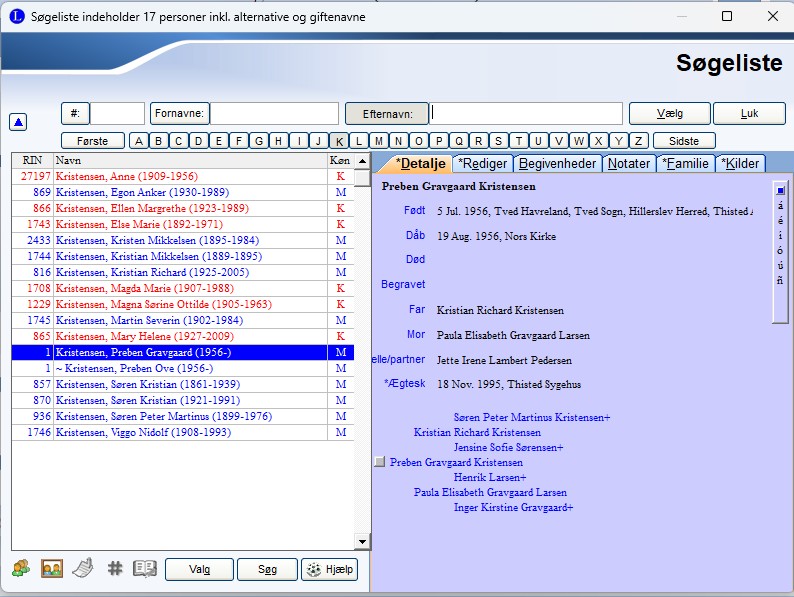Switch to the Begivenheder tab
The width and height of the screenshot is (794, 597).
click(x=557, y=163)
